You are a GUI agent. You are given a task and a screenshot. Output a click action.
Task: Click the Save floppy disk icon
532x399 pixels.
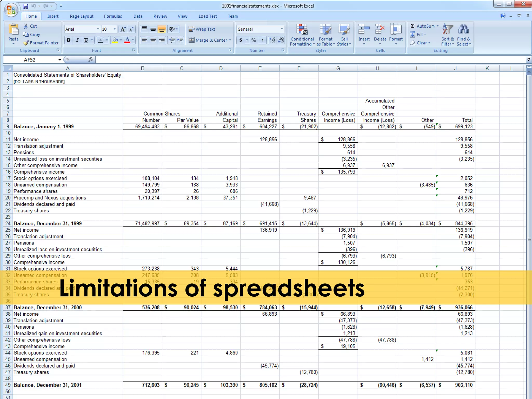(25, 6)
